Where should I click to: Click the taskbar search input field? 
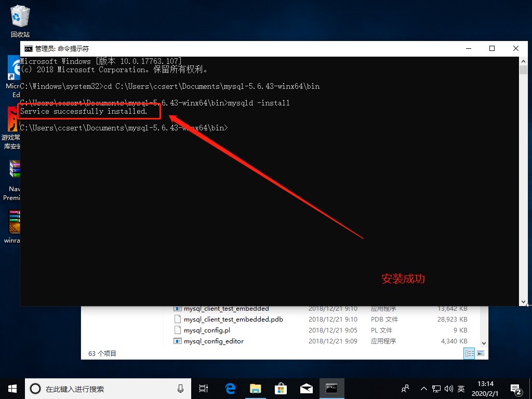108,389
